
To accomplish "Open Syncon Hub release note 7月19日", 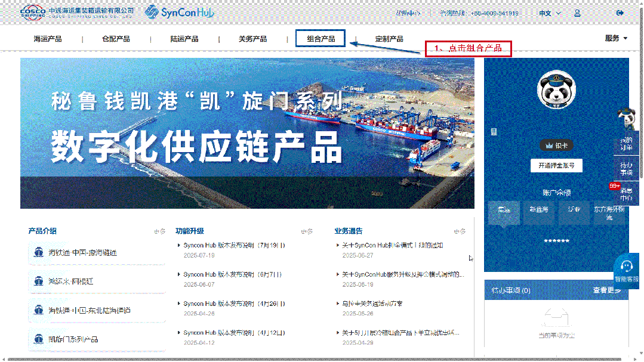I will coord(234,246).
